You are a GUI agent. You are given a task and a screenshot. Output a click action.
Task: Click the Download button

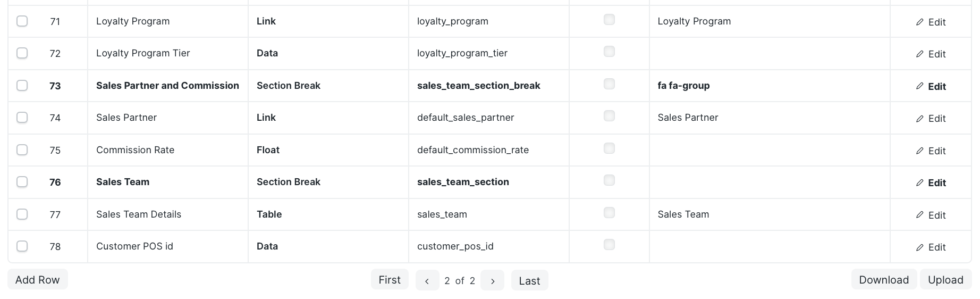click(884, 280)
